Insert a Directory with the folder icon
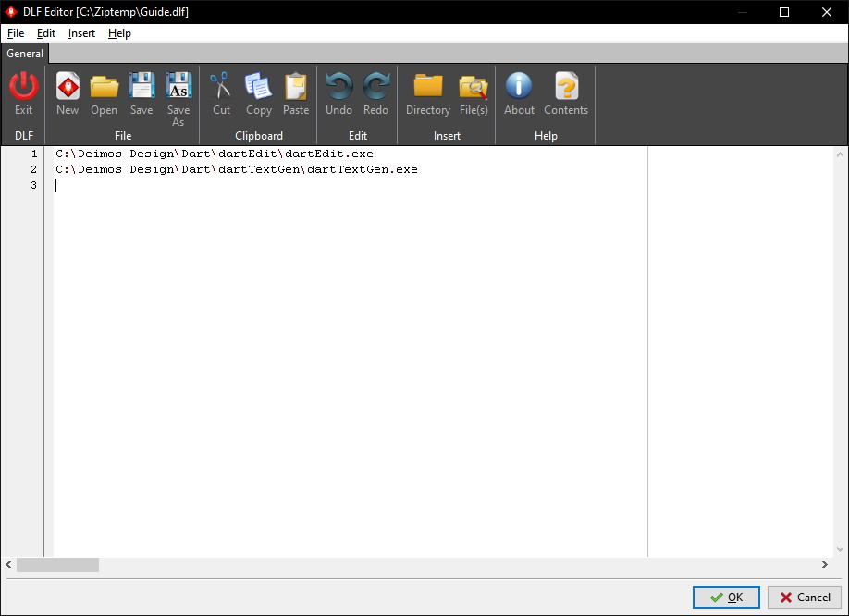This screenshot has height=616, width=849. coord(428,86)
